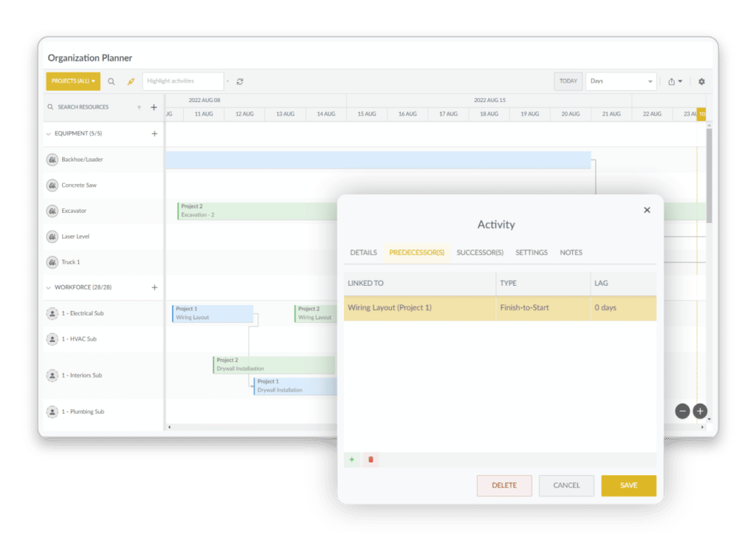This screenshot has height=540, width=756.
Task: Sort resources with the ascending arrow
Action: tap(140, 107)
